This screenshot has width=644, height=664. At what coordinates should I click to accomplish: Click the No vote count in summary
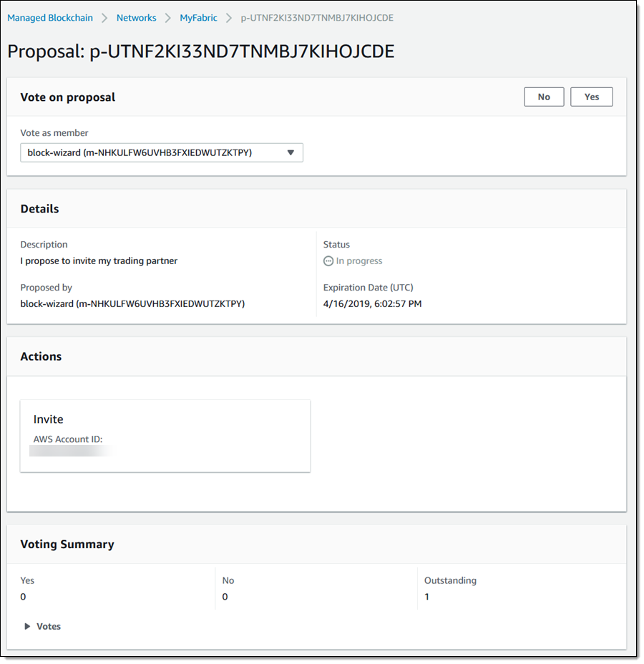click(x=225, y=597)
